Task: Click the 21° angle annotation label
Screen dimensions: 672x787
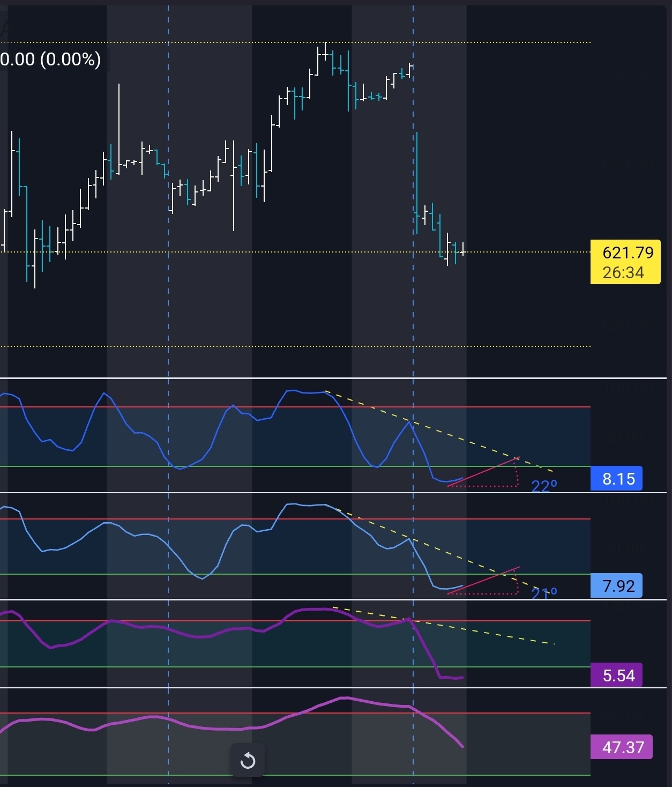Action: [x=544, y=593]
